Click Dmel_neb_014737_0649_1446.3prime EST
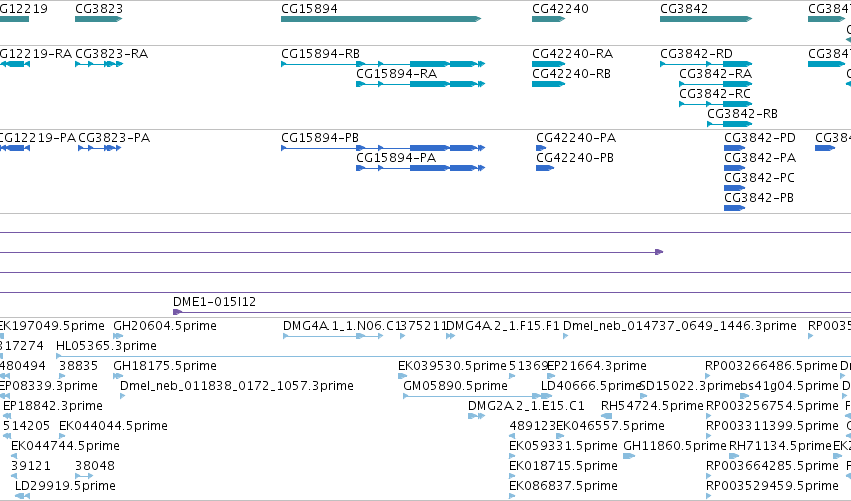Viewport: 851px width, 501px height. tap(679, 326)
